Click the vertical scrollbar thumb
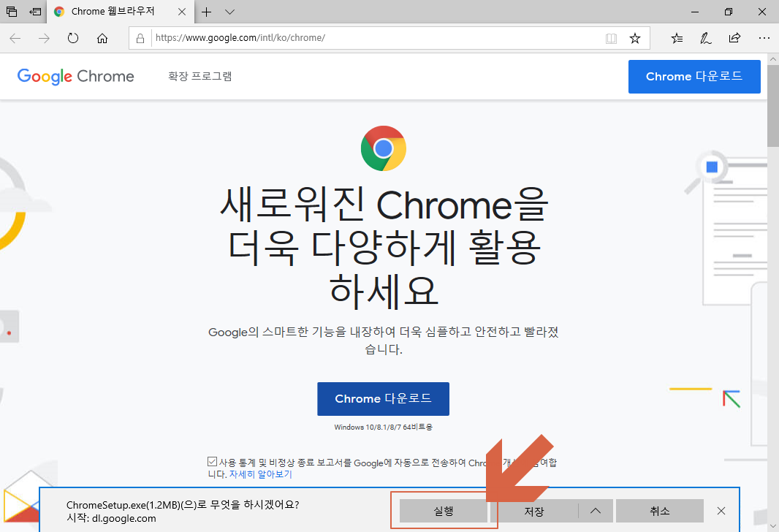The height and width of the screenshot is (532, 779). click(773, 106)
